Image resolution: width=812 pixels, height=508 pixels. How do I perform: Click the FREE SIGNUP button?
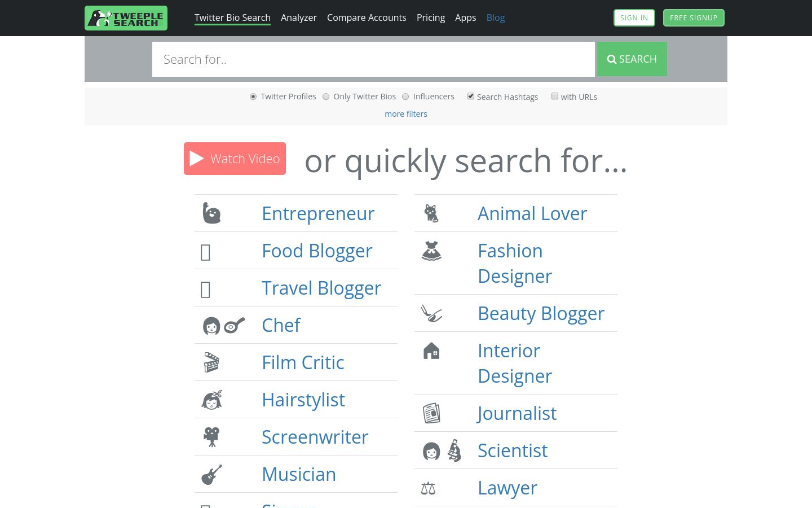(x=694, y=17)
